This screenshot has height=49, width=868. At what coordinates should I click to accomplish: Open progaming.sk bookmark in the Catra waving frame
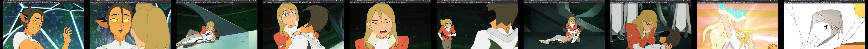(24, 3)
